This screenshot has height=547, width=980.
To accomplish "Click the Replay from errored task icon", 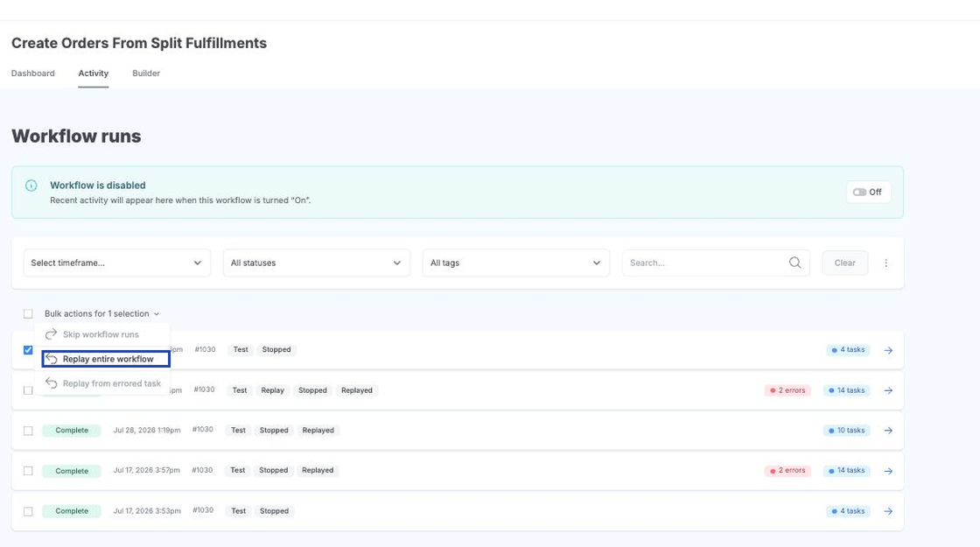I will coord(52,383).
